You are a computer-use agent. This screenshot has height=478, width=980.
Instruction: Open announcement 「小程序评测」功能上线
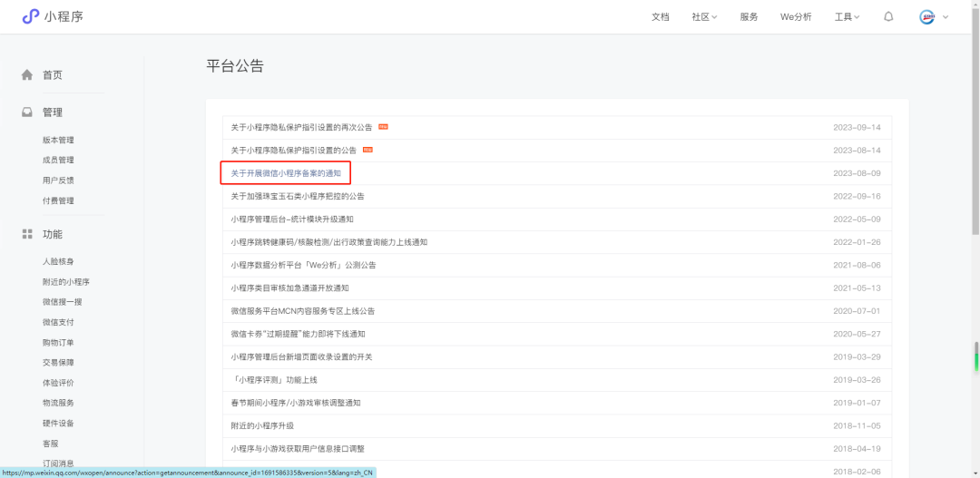(274, 380)
